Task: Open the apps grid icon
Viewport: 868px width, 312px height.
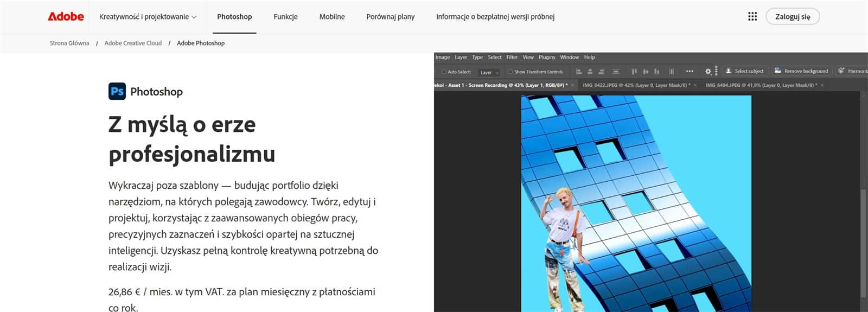Action: 752,16
